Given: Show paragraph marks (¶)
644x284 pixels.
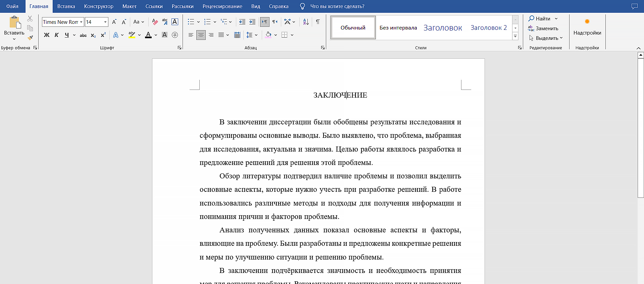Looking at the screenshot, I should (x=318, y=22).
